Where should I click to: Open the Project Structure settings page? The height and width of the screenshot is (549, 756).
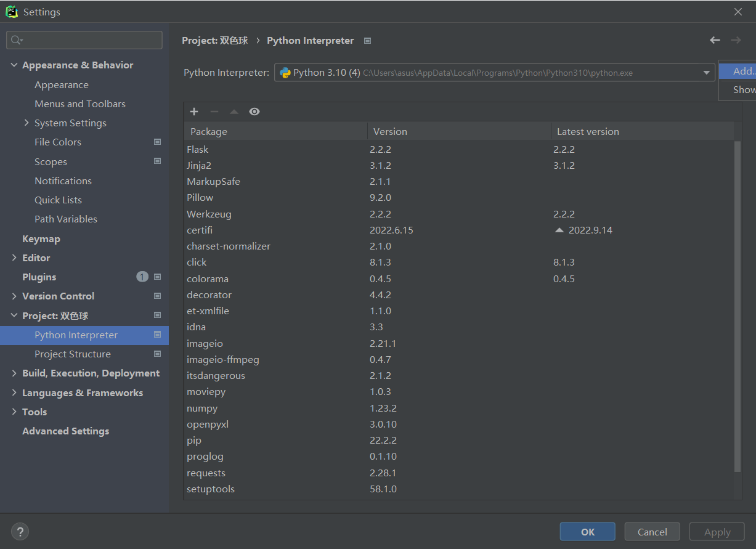[x=73, y=354]
